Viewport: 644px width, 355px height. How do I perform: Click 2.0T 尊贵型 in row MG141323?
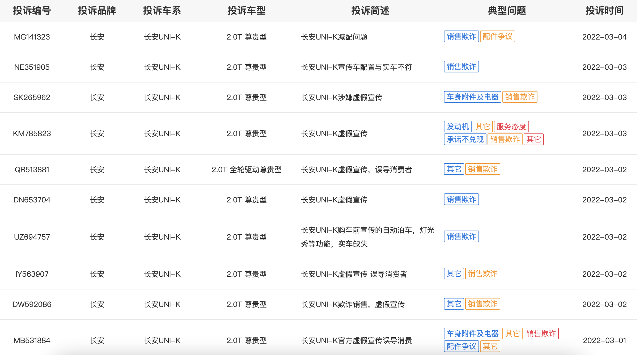click(x=247, y=37)
